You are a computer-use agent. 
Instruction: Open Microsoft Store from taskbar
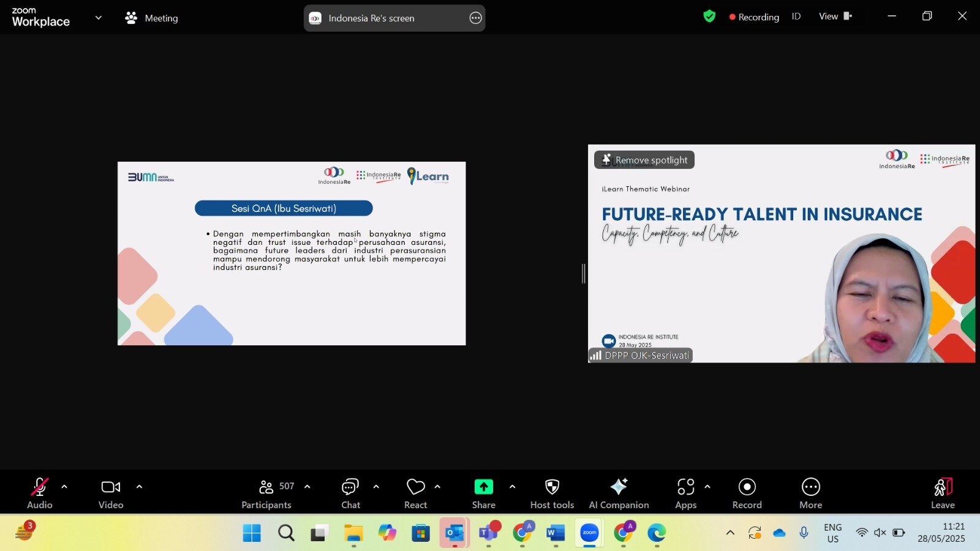(x=421, y=533)
